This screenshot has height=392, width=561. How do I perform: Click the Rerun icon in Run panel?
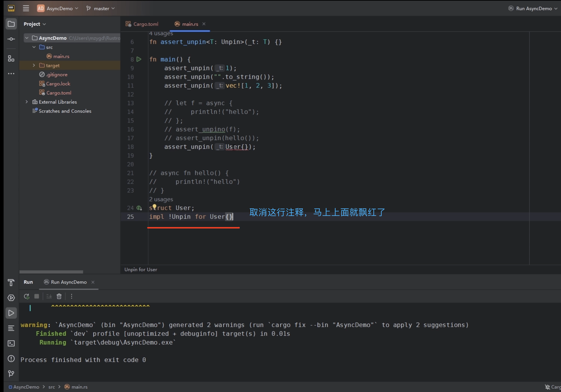[x=27, y=296]
